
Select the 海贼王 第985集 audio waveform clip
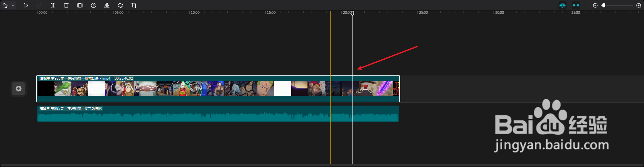[x=218, y=114]
